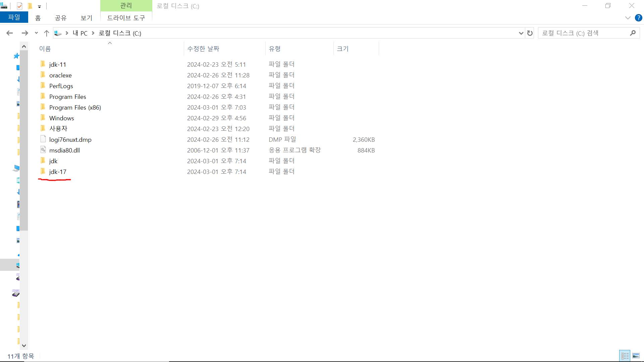Customize Quick Access Toolbar dropdown
644x362 pixels.
pos(39,6)
